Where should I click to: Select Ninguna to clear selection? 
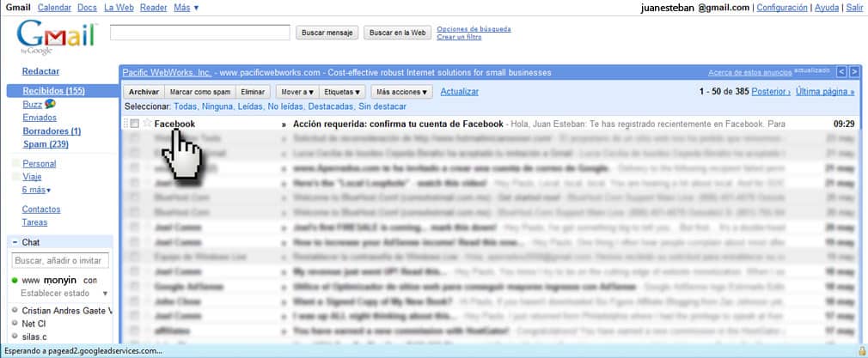pos(217,106)
